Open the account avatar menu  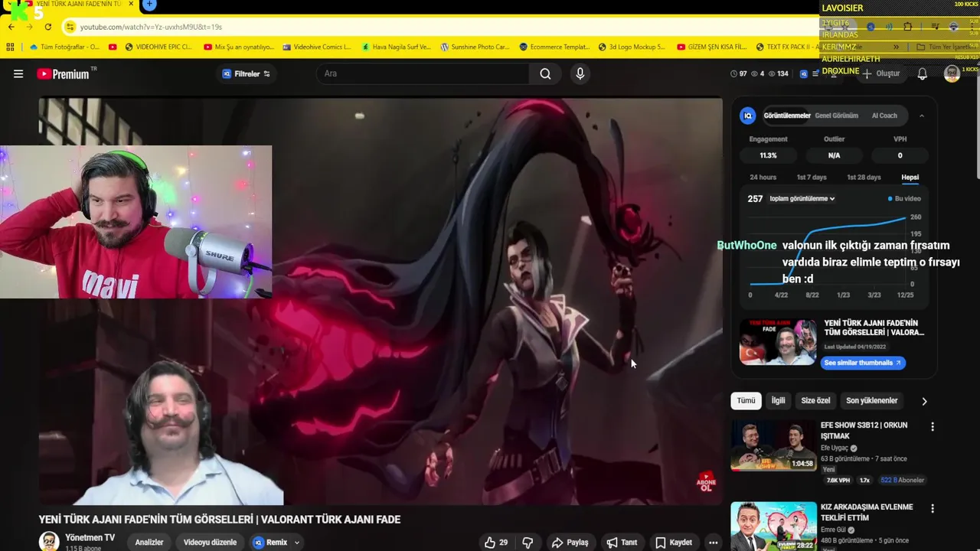[x=952, y=73]
